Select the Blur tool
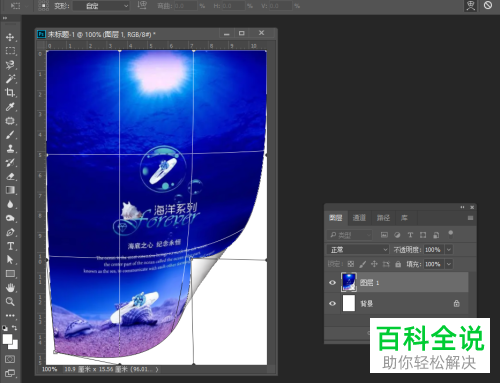Viewport: 500px width, 383px height. tap(10, 204)
